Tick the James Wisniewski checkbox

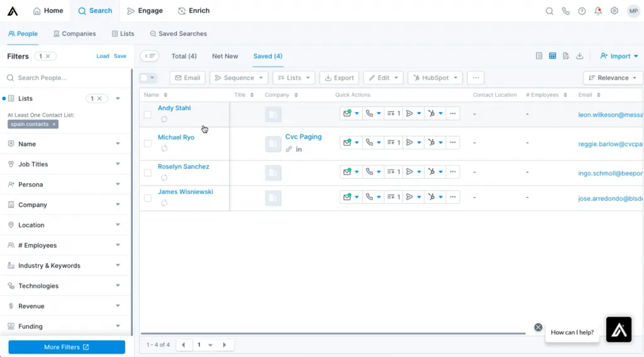point(148,198)
